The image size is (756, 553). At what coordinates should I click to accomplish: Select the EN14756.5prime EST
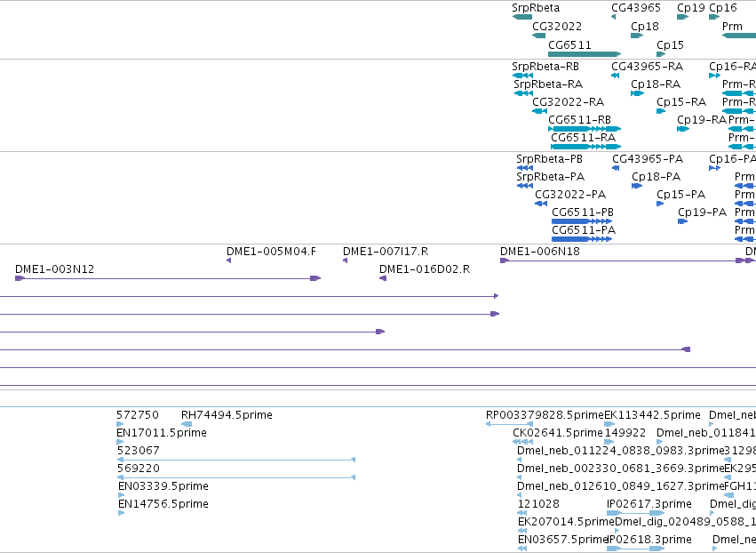click(121, 513)
